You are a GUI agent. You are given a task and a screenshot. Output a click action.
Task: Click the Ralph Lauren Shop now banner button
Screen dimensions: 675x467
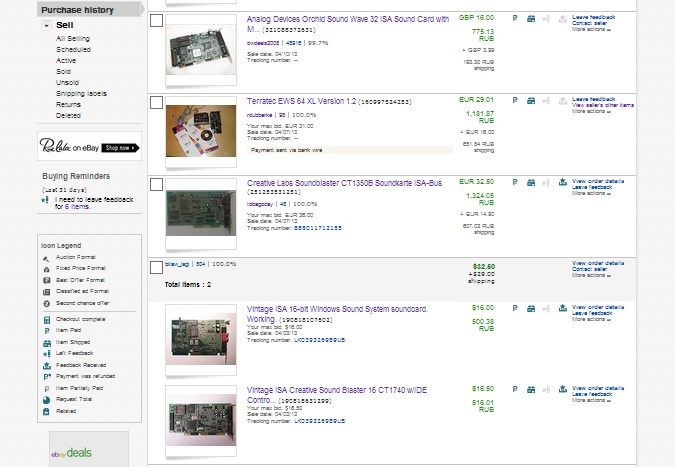(x=121, y=148)
